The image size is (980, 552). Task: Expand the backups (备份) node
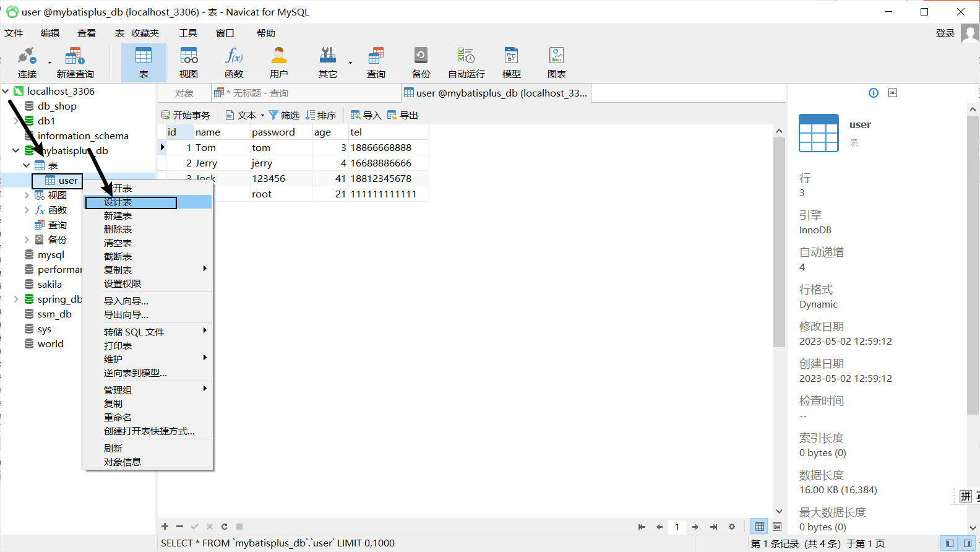[x=27, y=239]
